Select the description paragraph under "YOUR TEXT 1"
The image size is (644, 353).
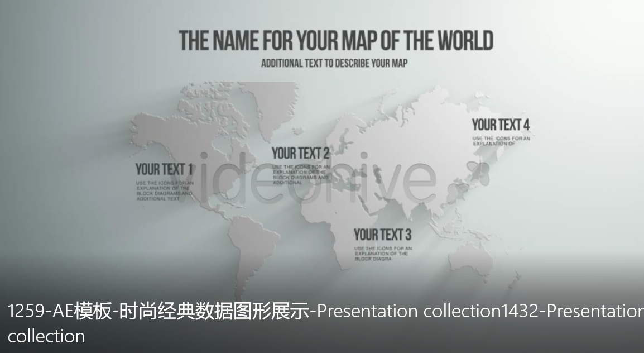click(x=165, y=190)
